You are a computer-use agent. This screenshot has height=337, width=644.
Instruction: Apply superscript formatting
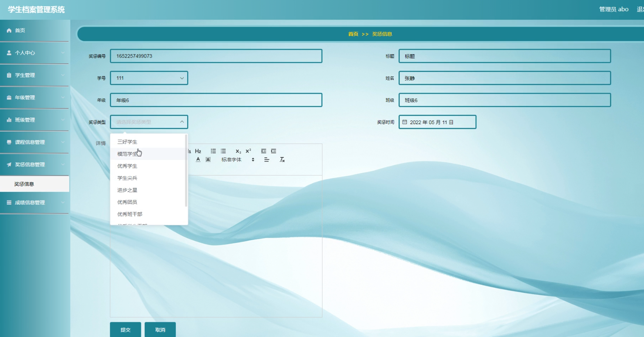click(x=248, y=151)
